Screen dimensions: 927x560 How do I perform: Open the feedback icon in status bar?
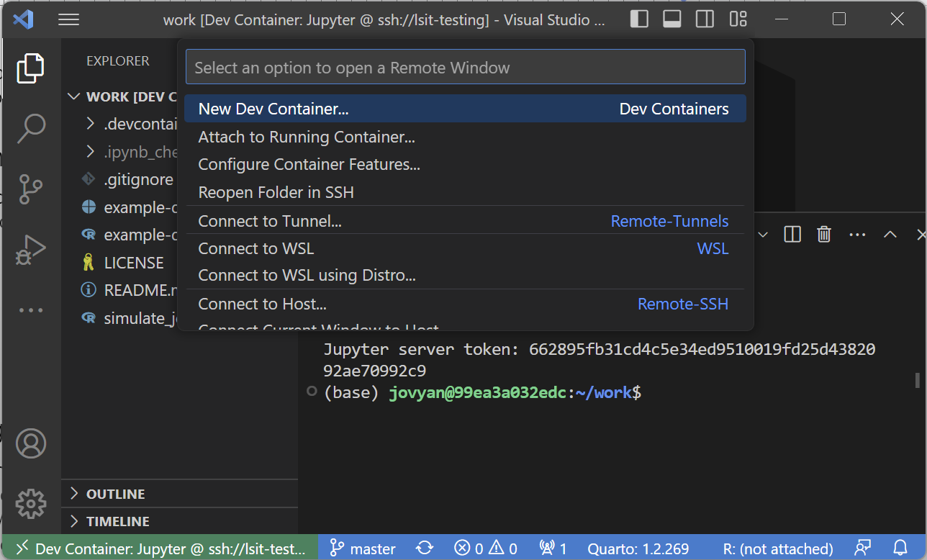pyautogui.click(x=864, y=548)
